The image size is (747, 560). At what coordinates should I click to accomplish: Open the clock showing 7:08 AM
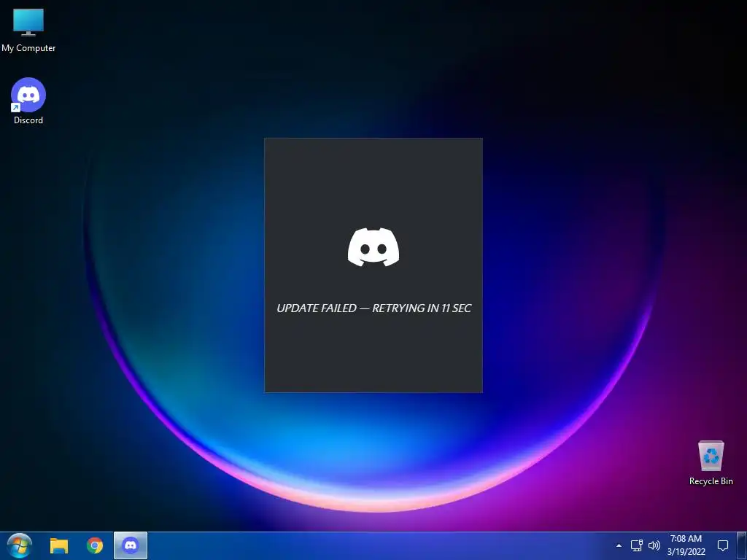686,545
